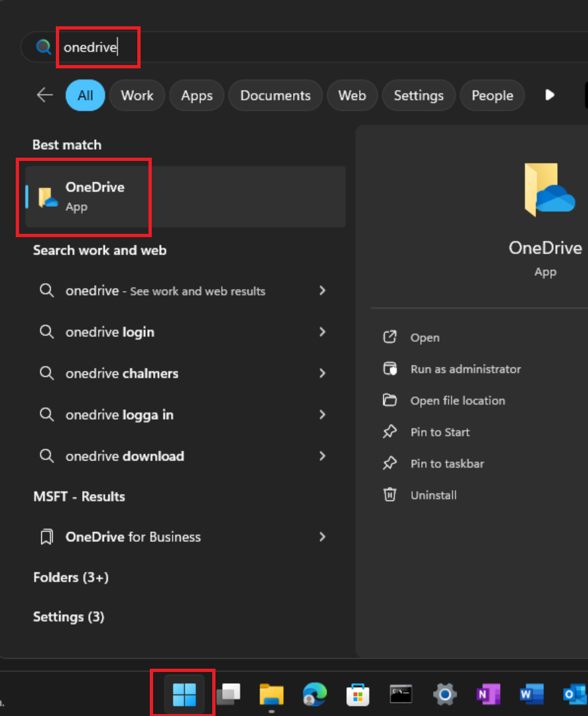This screenshot has width=588, height=716.
Task: Pin OneDrive to taskbar
Action: (x=447, y=464)
